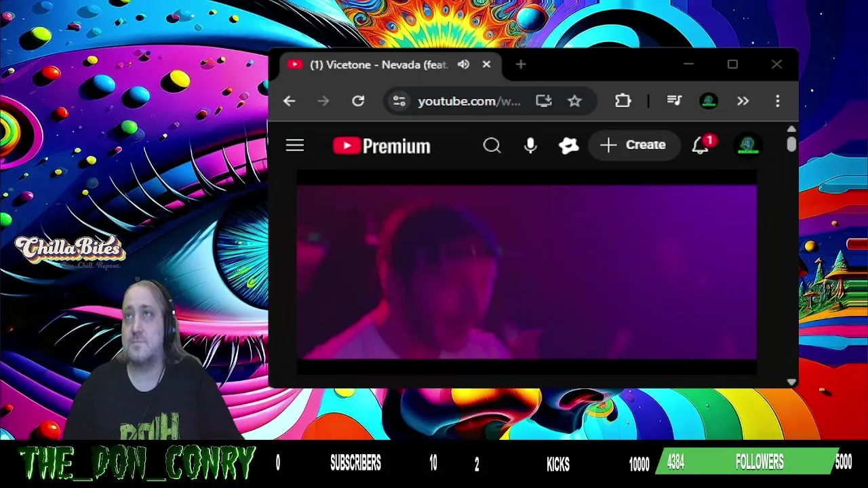
Task: Click the youtube.com address bar URL
Action: [x=469, y=101]
